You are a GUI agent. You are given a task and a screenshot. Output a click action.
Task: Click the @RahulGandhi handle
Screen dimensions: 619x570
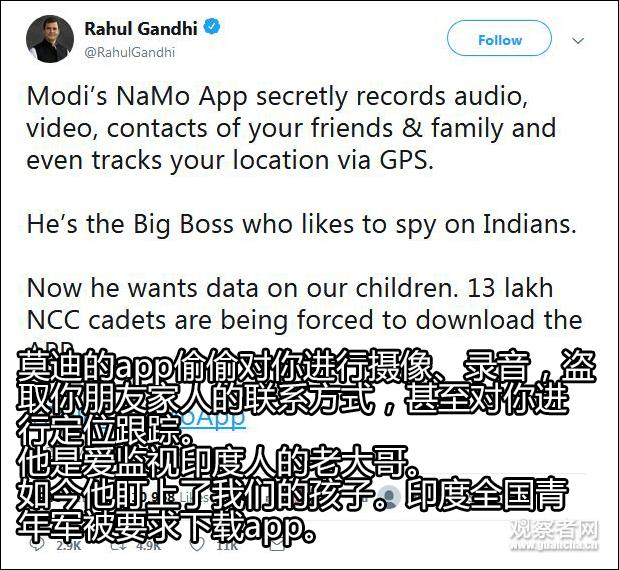click(x=129, y=53)
